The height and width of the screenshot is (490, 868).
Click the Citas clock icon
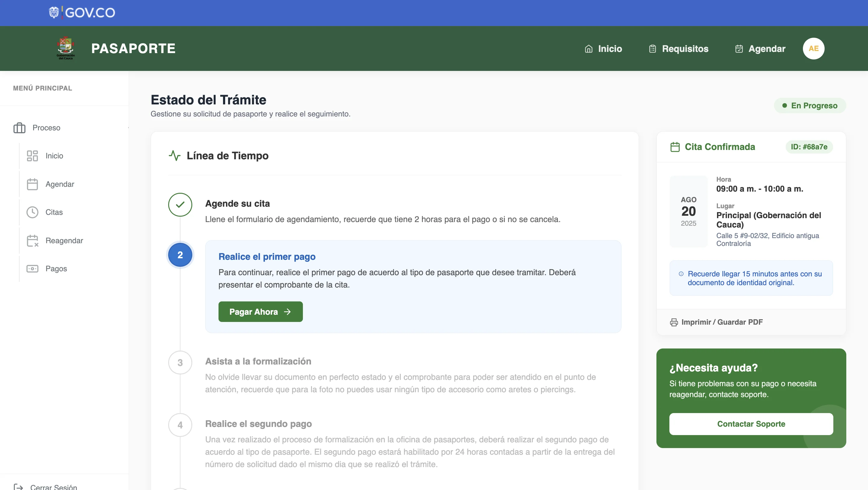coord(32,212)
